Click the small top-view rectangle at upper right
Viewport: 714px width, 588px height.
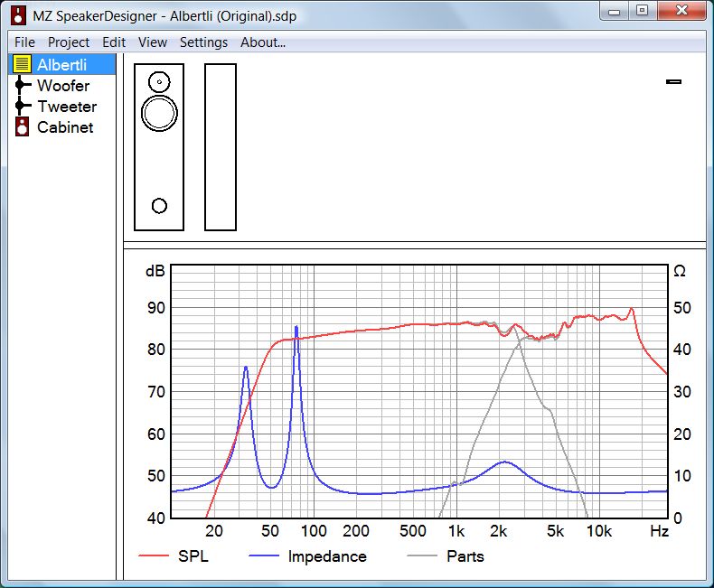pos(674,82)
